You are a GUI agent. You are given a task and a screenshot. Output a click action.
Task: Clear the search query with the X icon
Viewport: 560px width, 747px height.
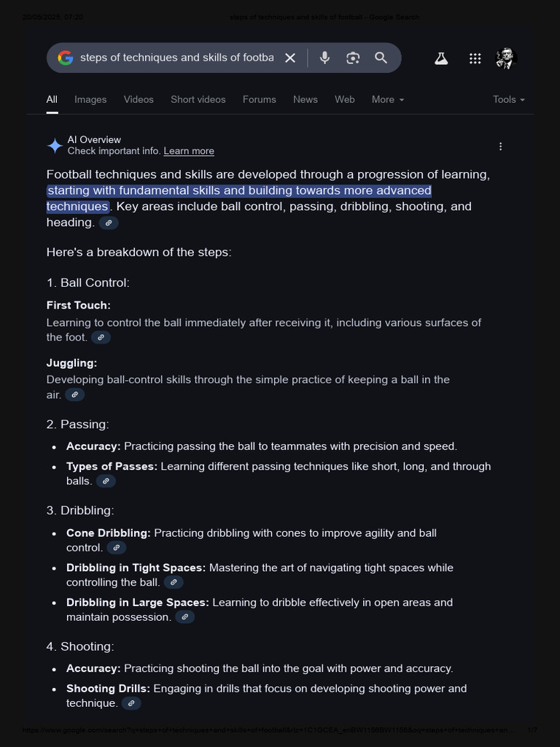pos(290,58)
